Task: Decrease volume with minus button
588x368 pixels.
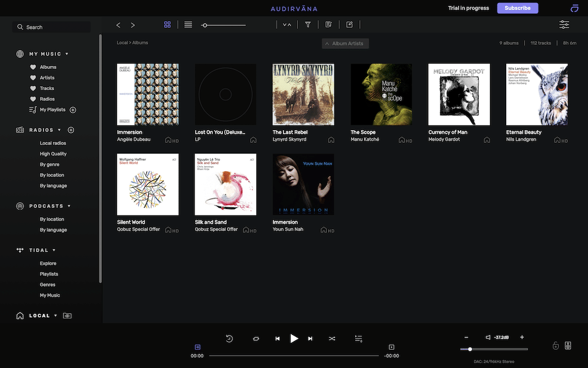Action: point(466,337)
